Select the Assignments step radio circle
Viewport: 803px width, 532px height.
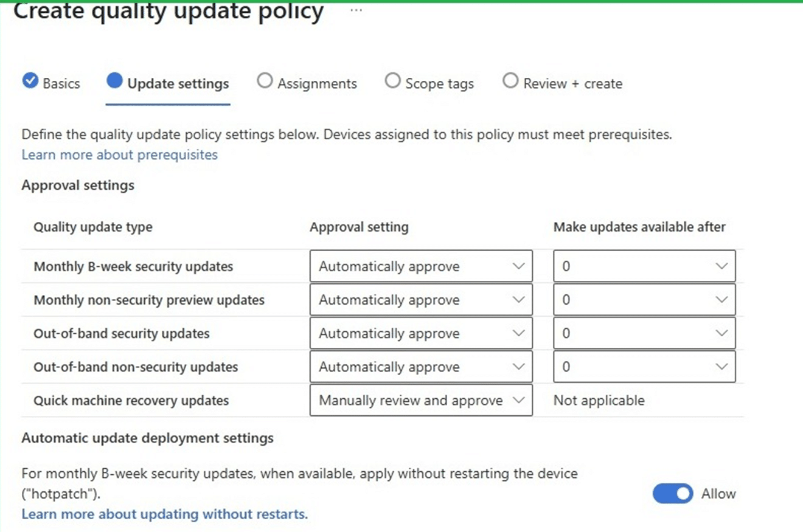click(265, 80)
